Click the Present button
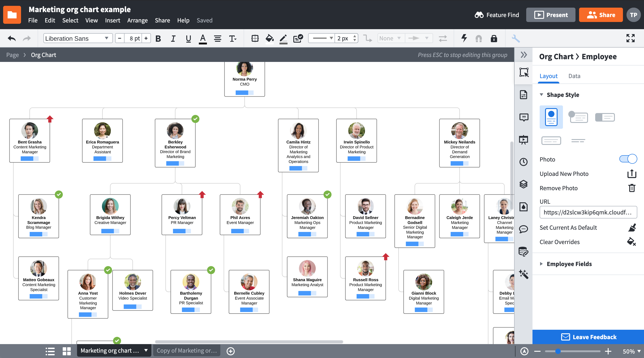The height and width of the screenshot is (358, 644). (551, 15)
